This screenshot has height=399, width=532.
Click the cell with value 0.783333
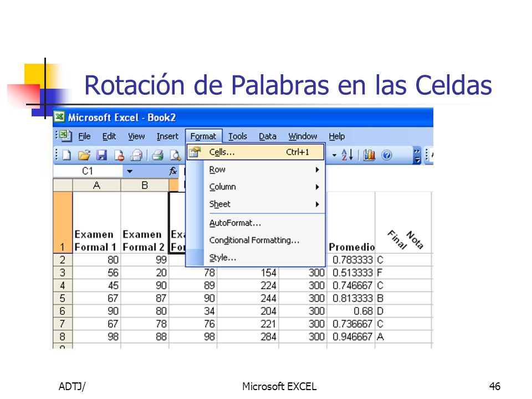[351, 260]
